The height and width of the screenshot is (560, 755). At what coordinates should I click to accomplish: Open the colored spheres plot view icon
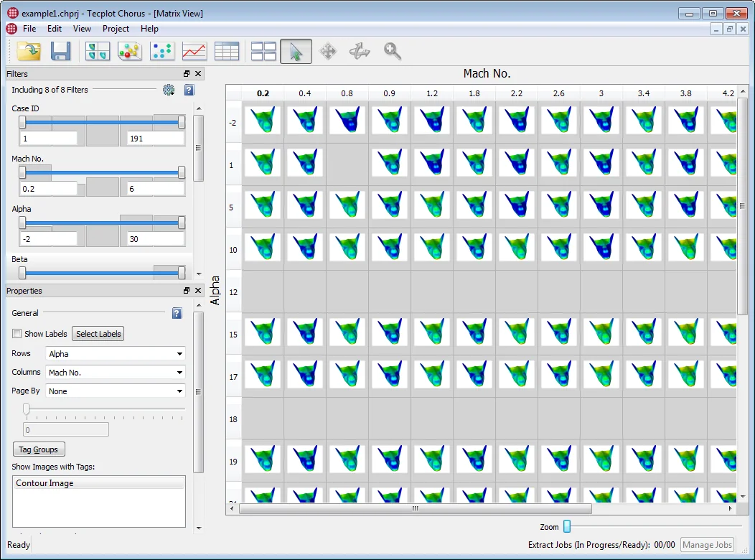point(129,51)
